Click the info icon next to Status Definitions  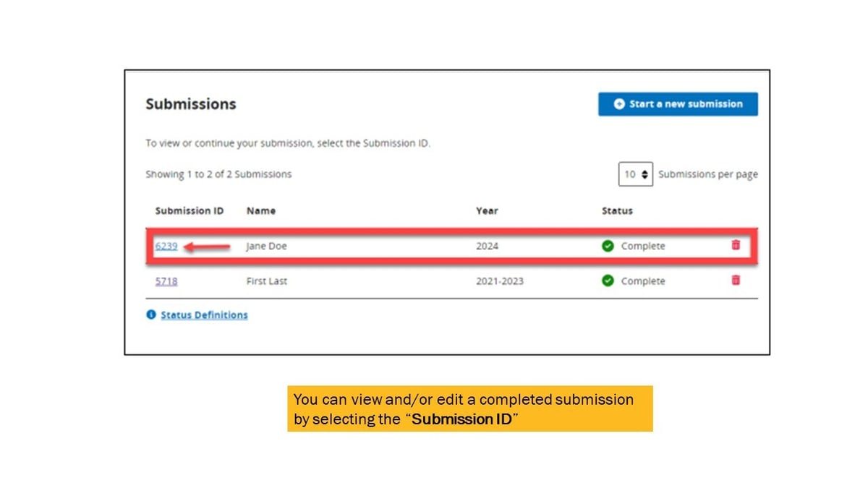coord(150,314)
